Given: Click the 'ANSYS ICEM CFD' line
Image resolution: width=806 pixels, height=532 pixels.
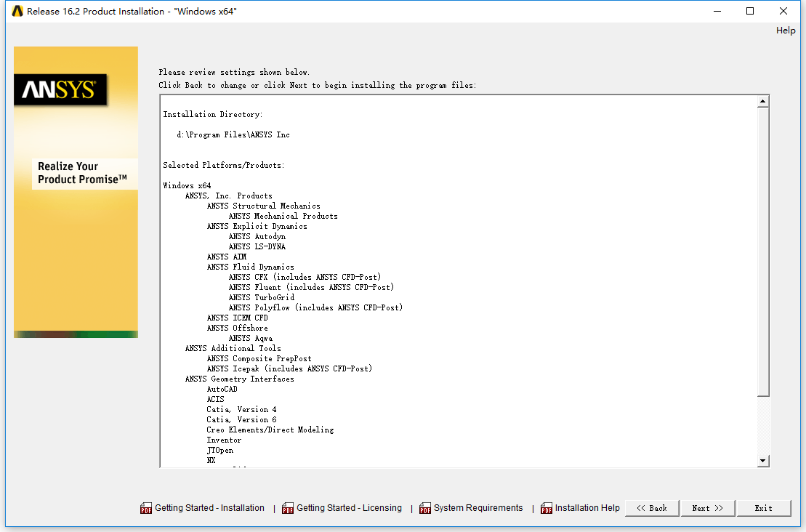Looking at the screenshot, I should click(238, 318).
